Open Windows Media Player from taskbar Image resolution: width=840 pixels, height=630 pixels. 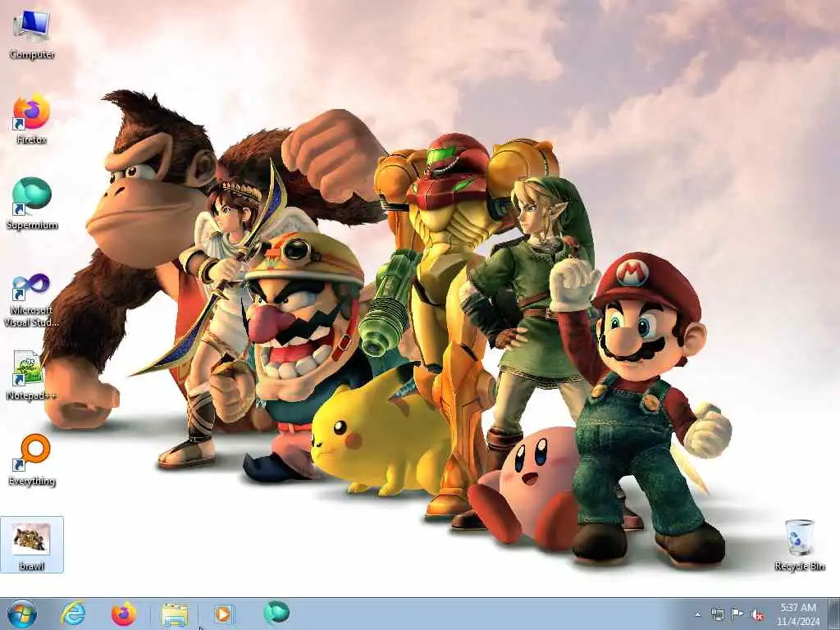pyautogui.click(x=224, y=614)
